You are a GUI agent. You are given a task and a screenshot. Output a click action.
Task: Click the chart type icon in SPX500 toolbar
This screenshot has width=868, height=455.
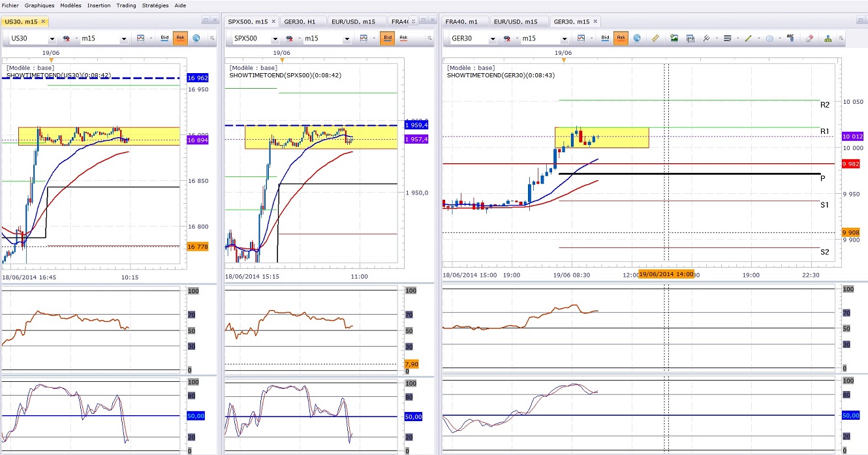[x=363, y=39]
